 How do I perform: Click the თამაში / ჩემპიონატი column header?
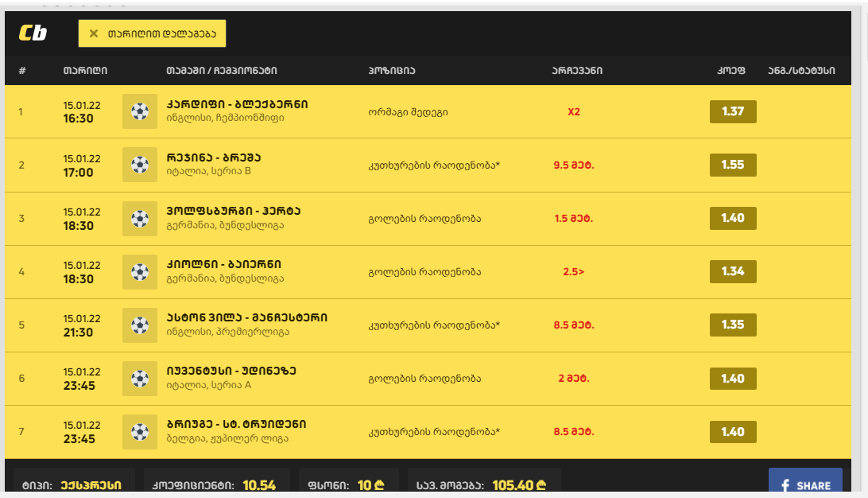222,70
